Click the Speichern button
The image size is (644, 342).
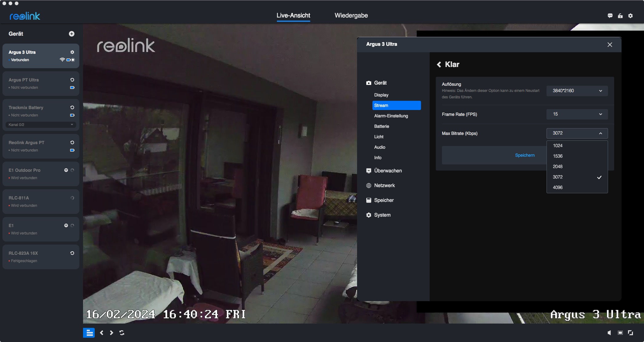pyautogui.click(x=525, y=155)
